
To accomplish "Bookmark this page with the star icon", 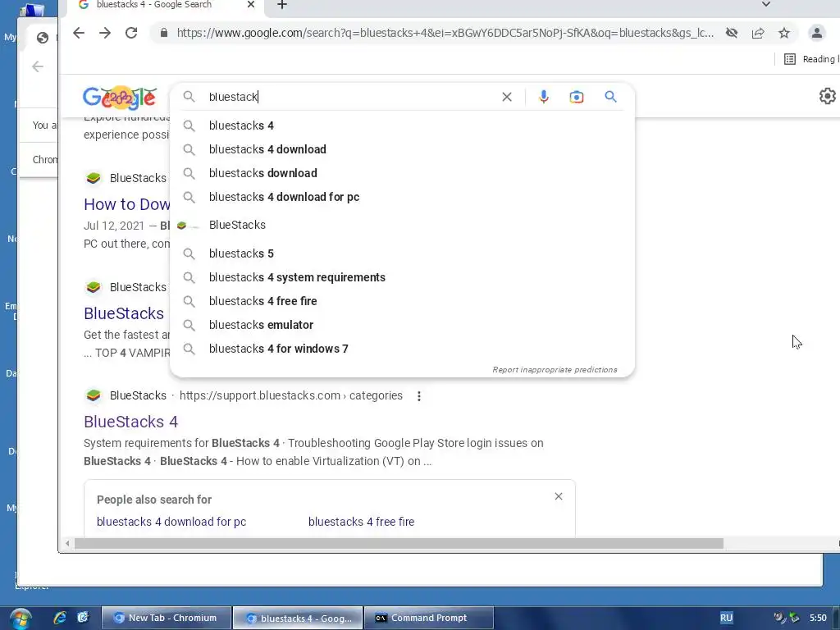I will [x=783, y=33].
